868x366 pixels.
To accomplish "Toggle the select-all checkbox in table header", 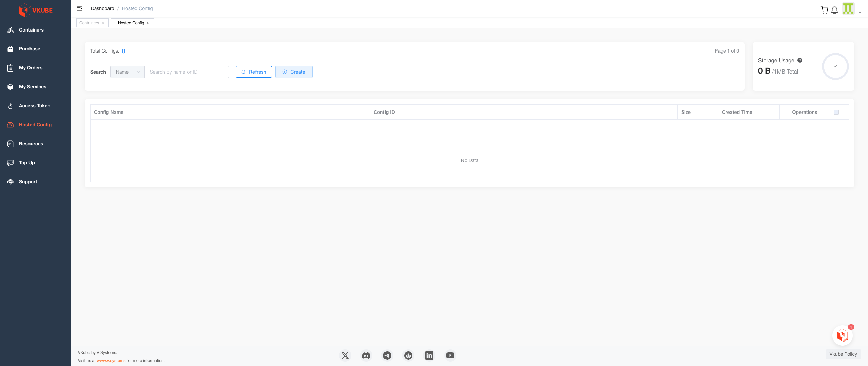I will [x=836, y=112].
